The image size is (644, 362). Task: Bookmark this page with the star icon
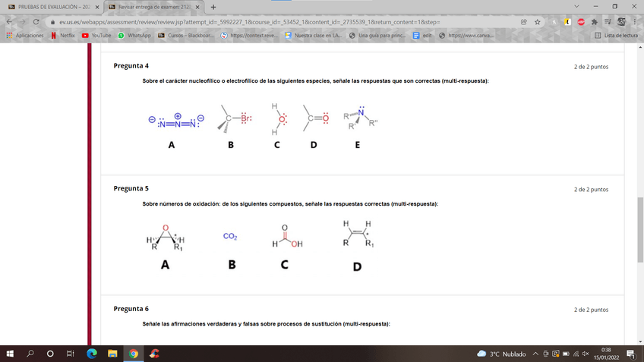537,22
